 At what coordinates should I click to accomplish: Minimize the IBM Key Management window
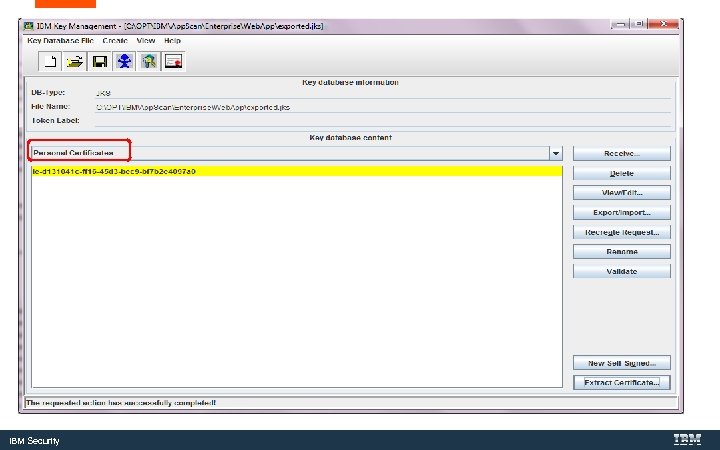[620, 24]
